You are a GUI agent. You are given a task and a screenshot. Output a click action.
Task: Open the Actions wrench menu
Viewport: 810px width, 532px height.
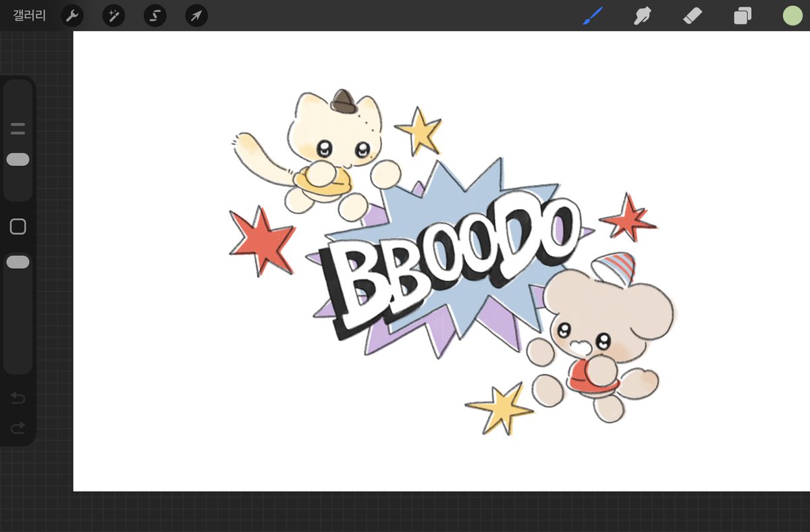tap(72, 16)
